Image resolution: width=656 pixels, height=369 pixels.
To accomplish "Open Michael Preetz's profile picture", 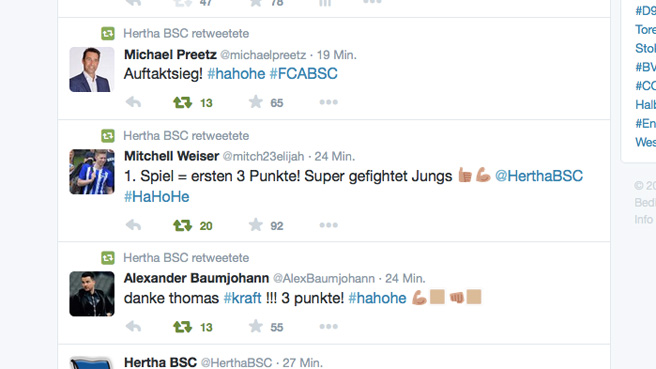I will point(92,69).
